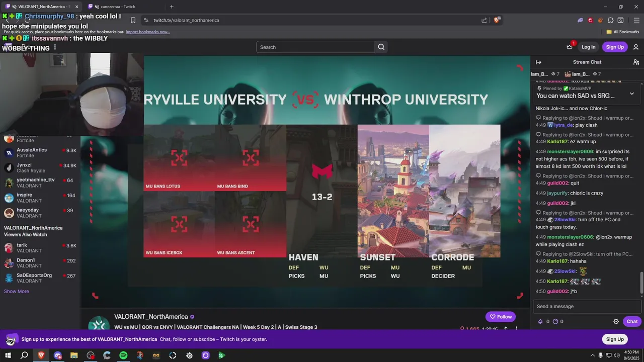Open the All Bookmarks folder
The width and height of the screenshot is (644, 362).
tap(622, 32)
